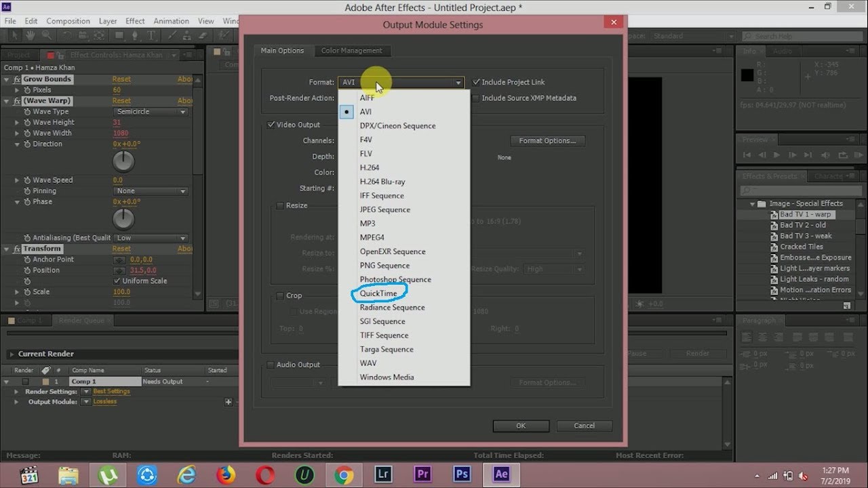Choose PNG Sequence from the format list
Viewport: 868px width, 488px height.
(x=384, y=266)
